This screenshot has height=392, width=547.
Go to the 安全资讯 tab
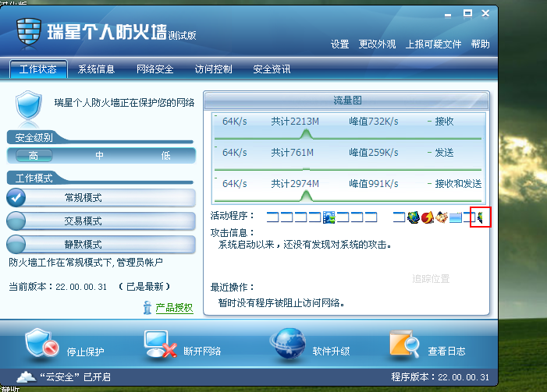pos(272,69)
